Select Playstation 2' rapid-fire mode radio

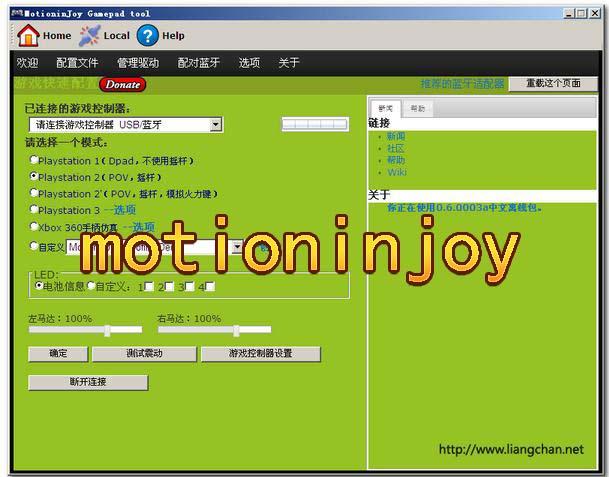[34, 193]
